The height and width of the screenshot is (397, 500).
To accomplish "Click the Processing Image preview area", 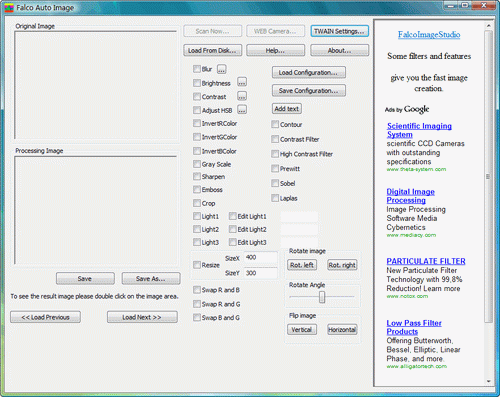I will coord(95,210).
